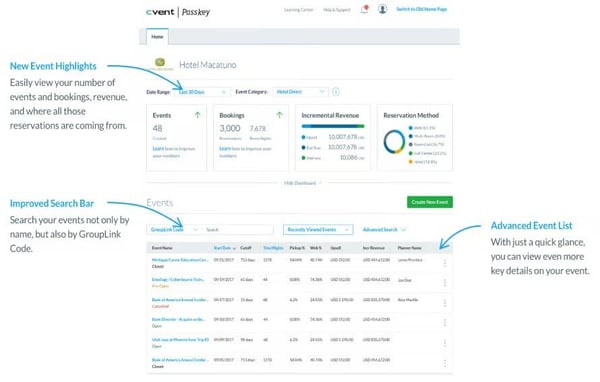Click Switch to Old Home Page link

pyautogui.click(x=422, y=9)
